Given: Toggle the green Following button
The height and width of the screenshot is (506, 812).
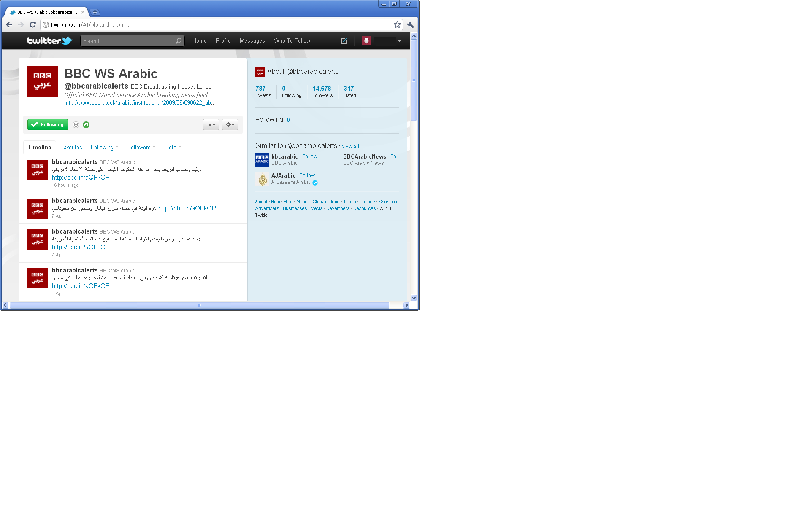Looking at the screenshot, I should tap(48, 125).
